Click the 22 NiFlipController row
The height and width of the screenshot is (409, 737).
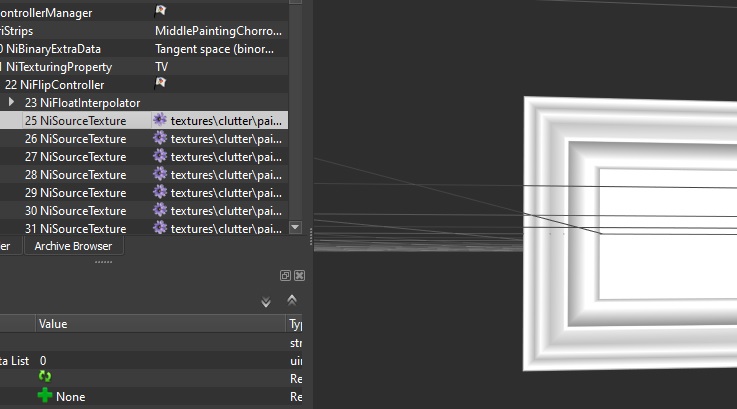(x=144, y=85)
